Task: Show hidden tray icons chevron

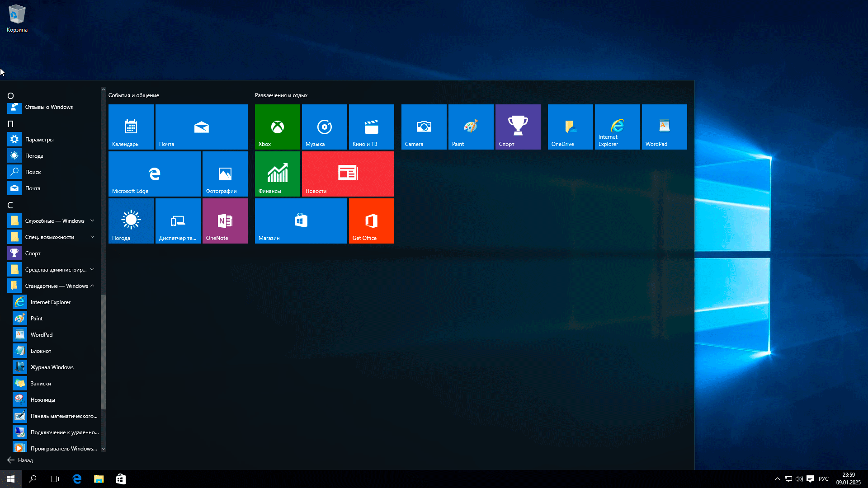Action: coord(778,479)
